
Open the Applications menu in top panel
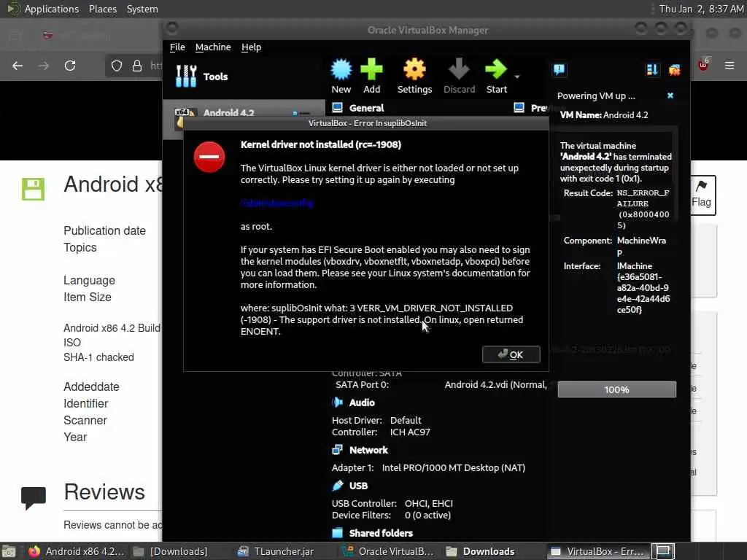52,9
